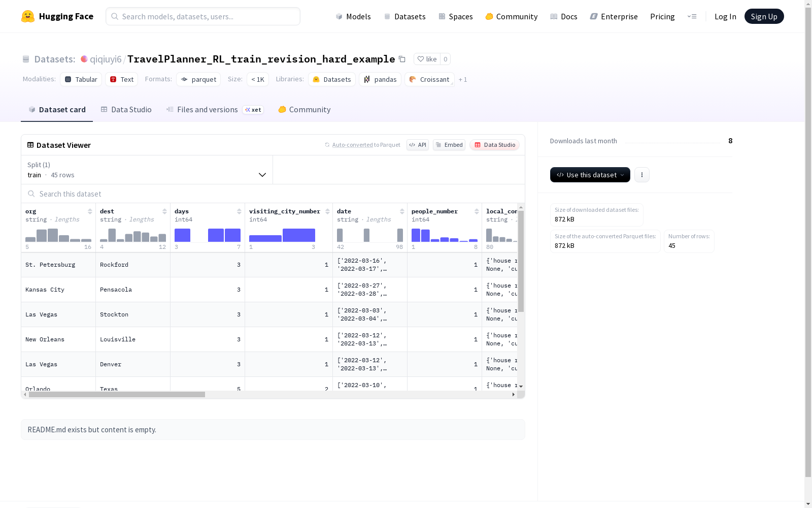The width and height of the screenshot is (812, 508).
Task: Select the Rockford dest cell
Action: pyautogui.click(x=133, y=265)
